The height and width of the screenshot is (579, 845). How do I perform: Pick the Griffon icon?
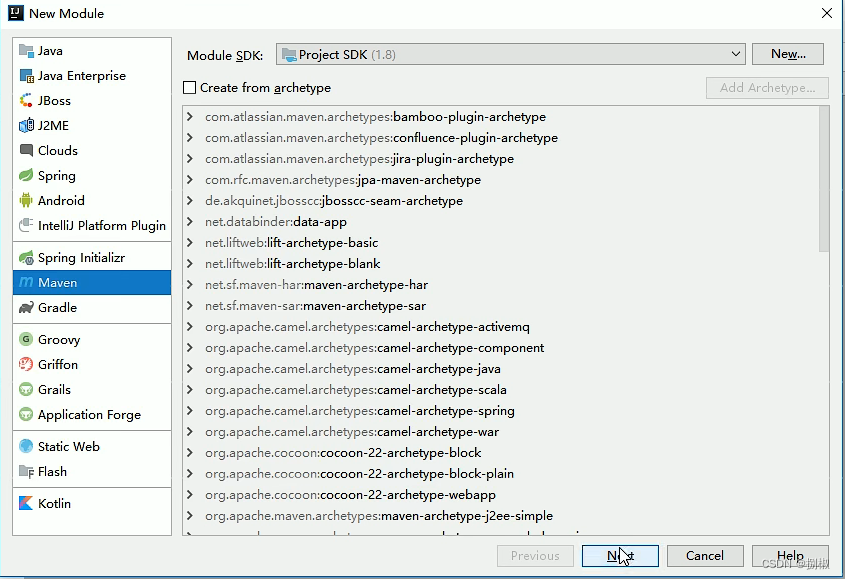[26, 364]
